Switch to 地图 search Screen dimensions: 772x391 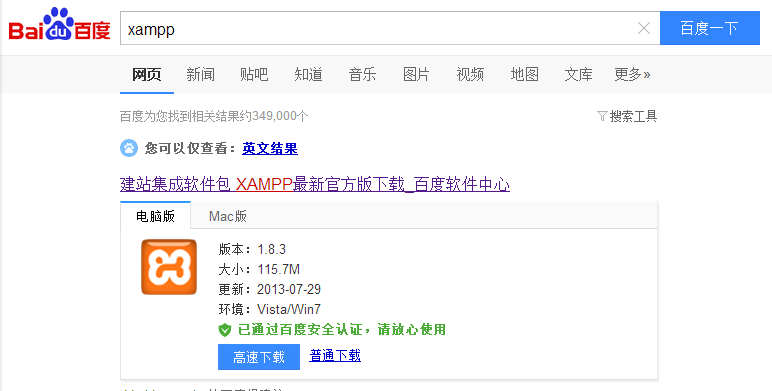point(524,74)
